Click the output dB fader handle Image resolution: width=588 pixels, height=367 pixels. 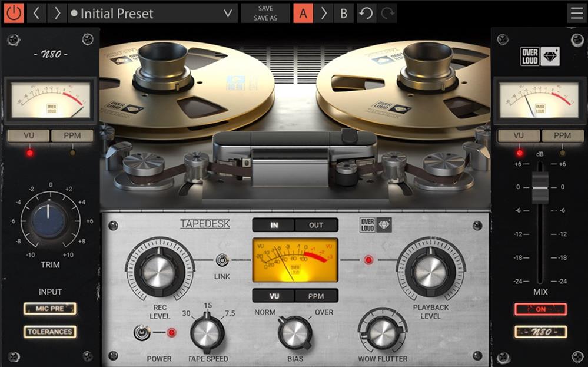pyautogui.click(x=540, y=187)
